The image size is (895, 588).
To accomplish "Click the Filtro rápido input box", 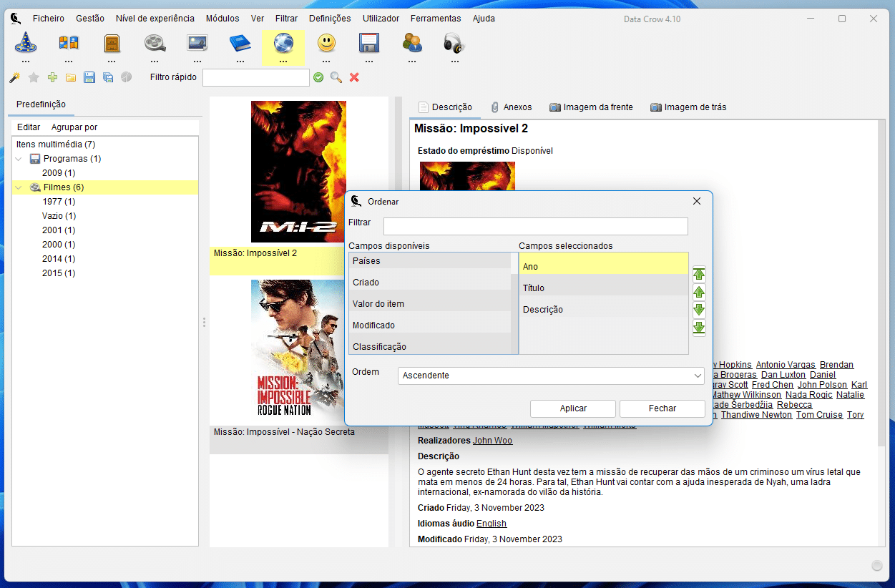I will tap(256, 77).
